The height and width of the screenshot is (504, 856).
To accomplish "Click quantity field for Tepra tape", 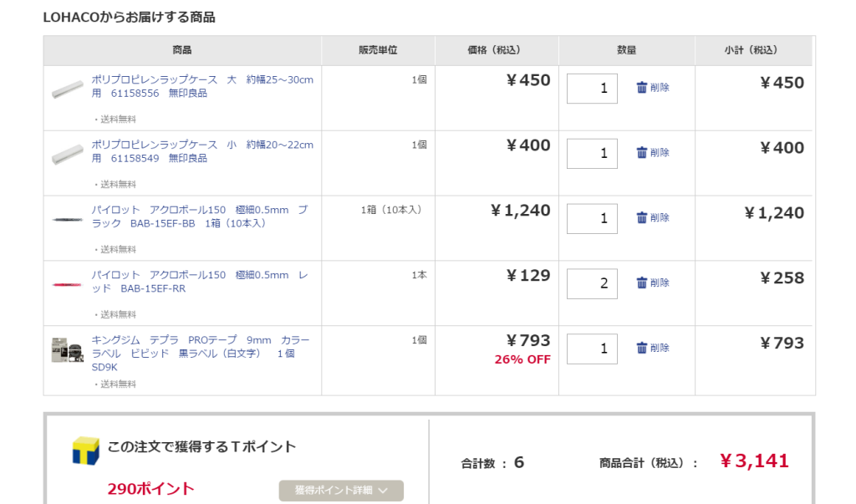I will click(x=592, y=349).
